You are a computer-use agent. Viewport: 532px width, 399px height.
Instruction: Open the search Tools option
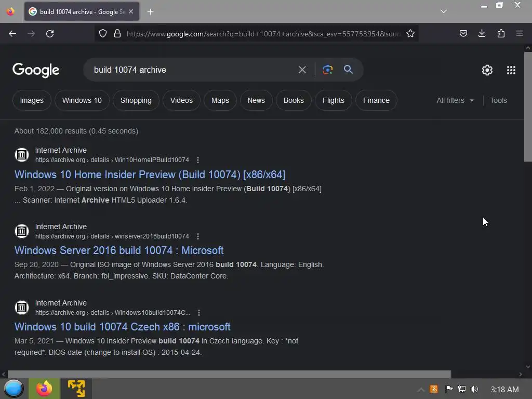click(x=498, y=100)
